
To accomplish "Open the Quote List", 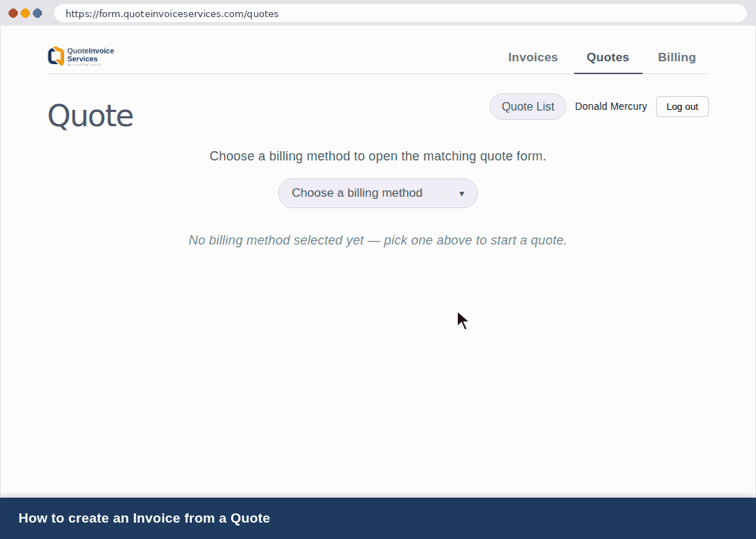I will [528, 106].
